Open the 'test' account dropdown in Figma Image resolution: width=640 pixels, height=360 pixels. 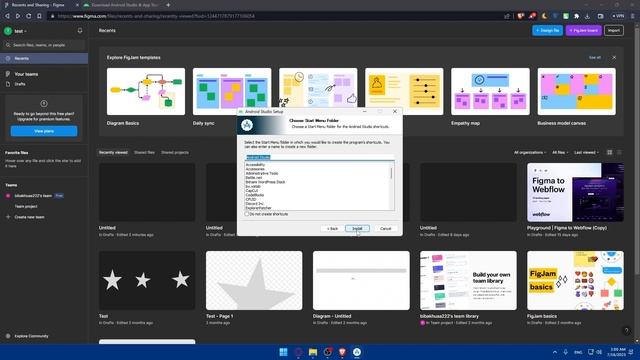tap(16, 31)
